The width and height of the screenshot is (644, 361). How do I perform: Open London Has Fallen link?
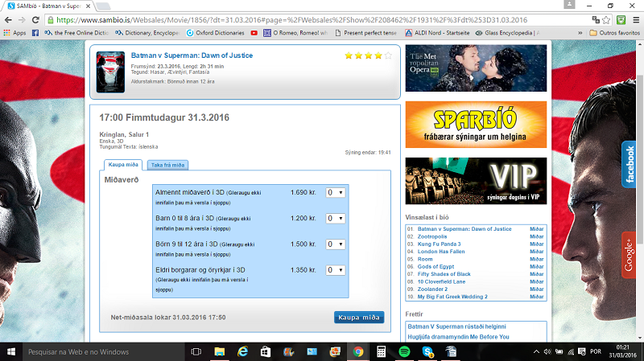(x=441, y=252)
